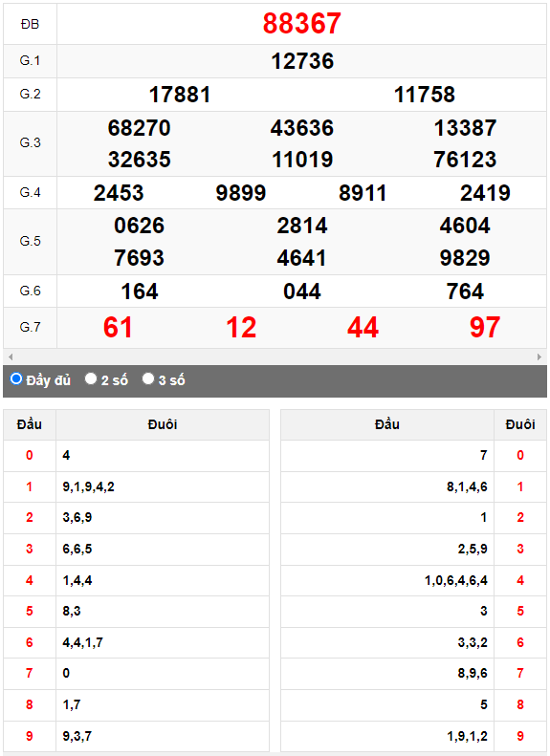Image resolution: width=550 pixels, height=756 pixels.
Task: Click red G.7 number 61
Action: [x=119, y=328]
